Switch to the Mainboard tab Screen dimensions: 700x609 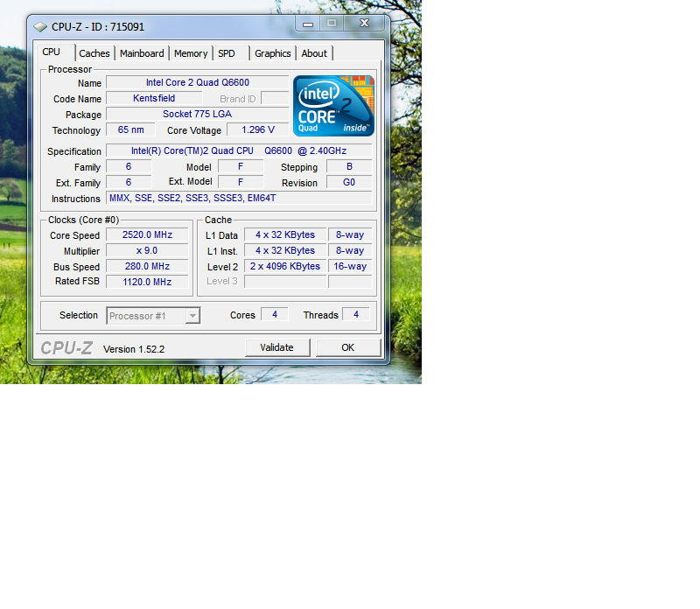coord(142,53)
